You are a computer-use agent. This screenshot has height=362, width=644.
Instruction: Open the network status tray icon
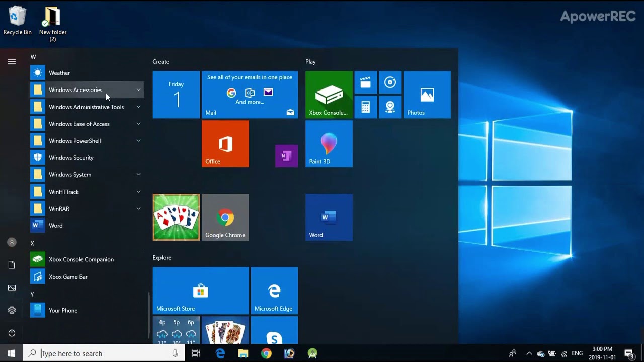(x=564, y=353)
